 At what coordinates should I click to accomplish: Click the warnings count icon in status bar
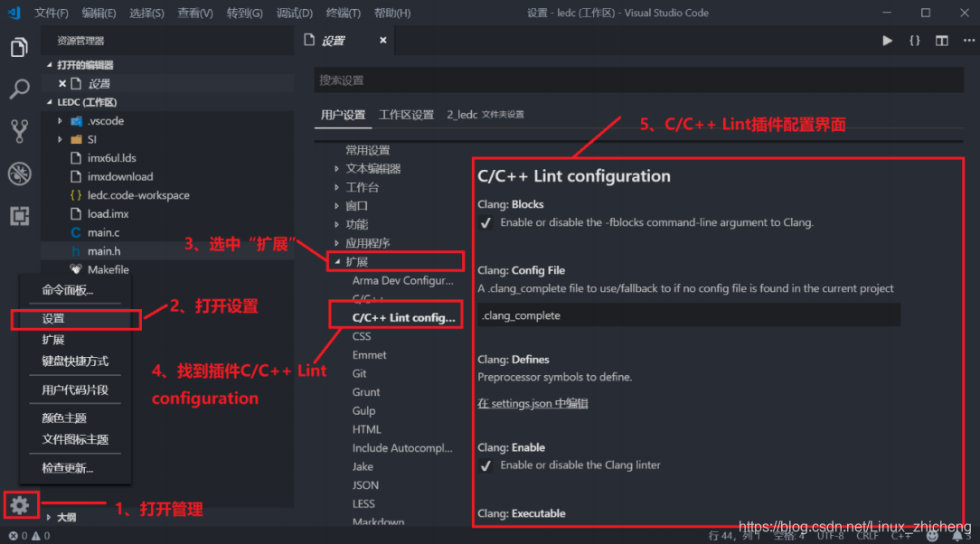36,536
